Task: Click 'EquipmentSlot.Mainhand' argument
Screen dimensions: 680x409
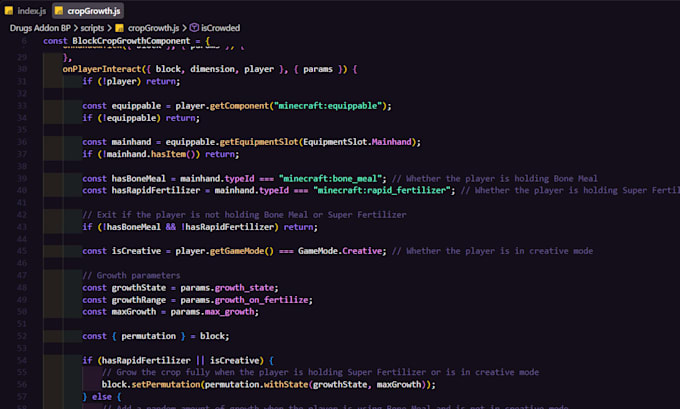Action: pyautogui.click(x=357, y=142)
